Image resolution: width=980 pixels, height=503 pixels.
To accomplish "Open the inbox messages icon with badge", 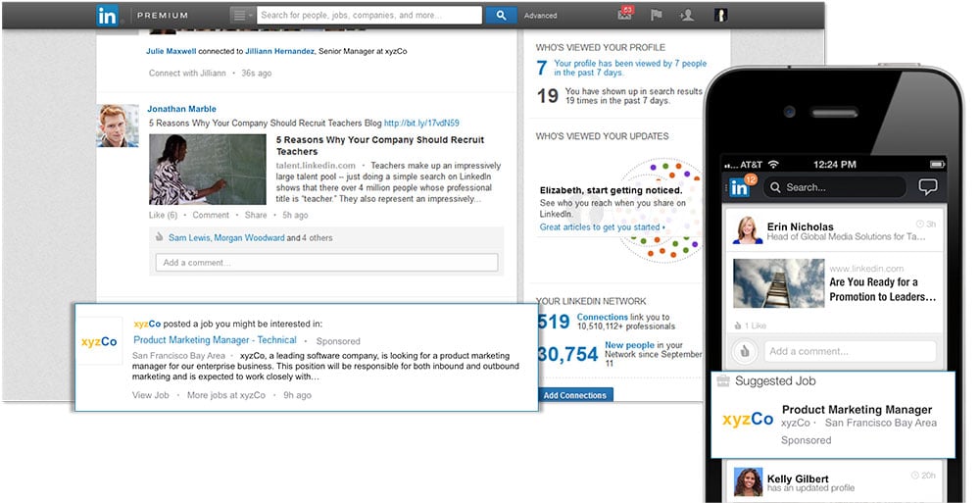I will 625,15.
